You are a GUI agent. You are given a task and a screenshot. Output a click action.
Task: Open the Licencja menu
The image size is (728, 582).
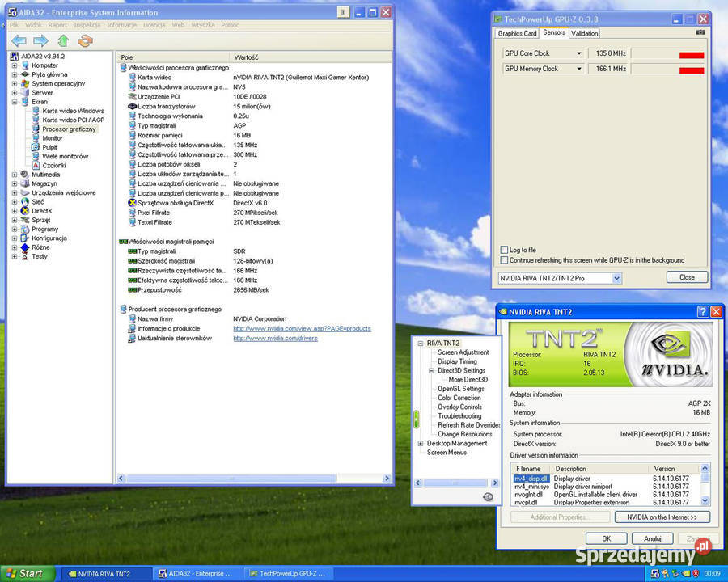pos(154,25)
